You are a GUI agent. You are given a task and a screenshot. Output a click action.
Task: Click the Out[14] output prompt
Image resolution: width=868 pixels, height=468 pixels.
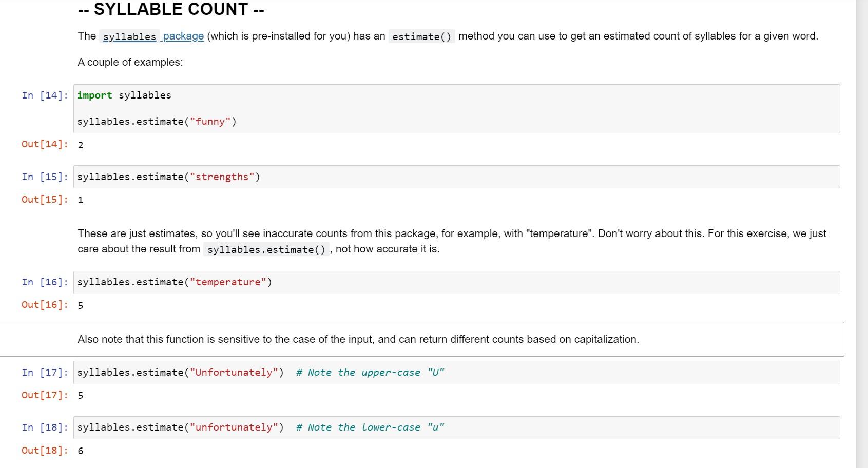[x=45, y=144]
